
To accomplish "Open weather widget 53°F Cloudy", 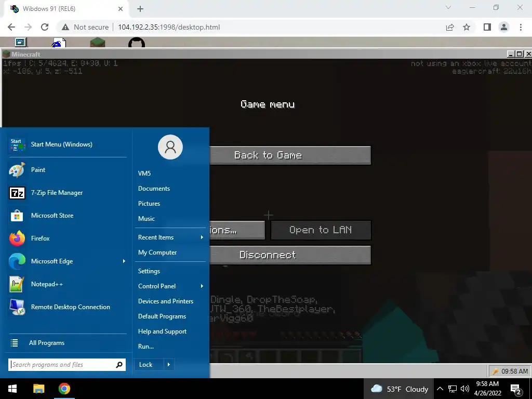I will (400, 389).
